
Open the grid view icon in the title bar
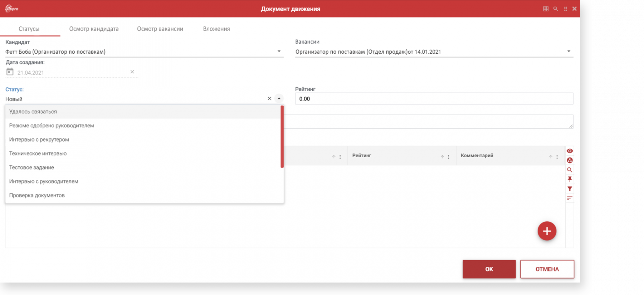point(546,9)
